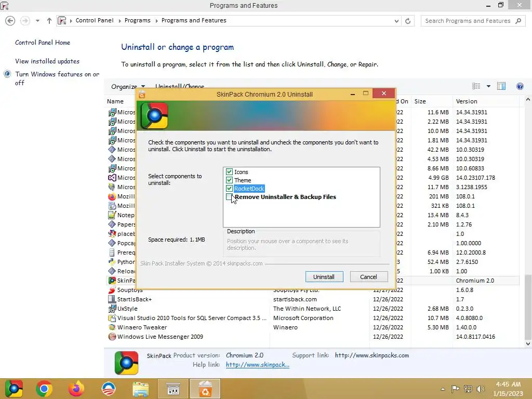This screenshot has width=532, height=399.
Task: Show hidden tray icons arrow
Action: click(443, 389)
